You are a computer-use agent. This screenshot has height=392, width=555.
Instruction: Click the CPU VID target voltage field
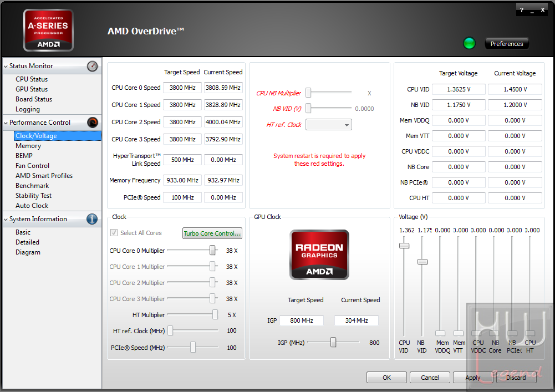tap(459, 89)
